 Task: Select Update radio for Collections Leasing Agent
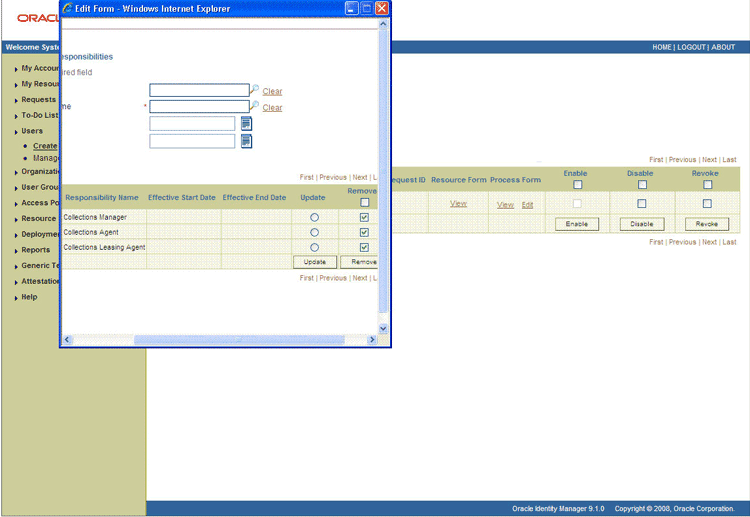314,248
